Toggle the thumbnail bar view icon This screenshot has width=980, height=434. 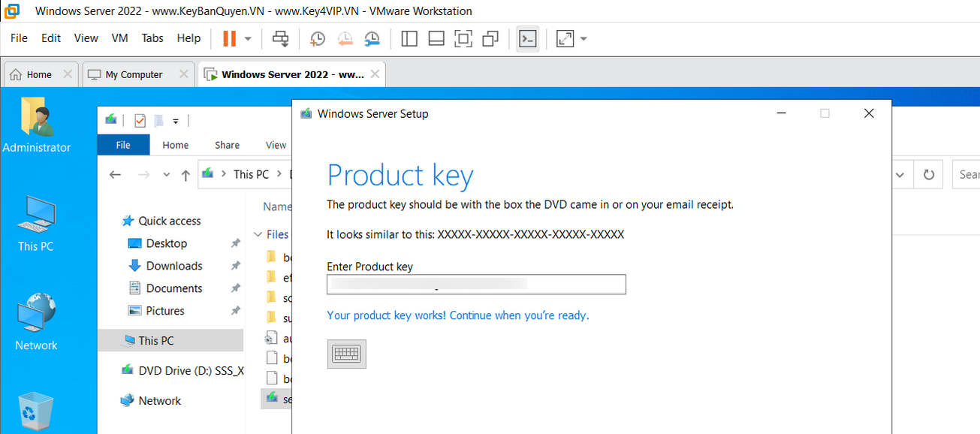click(x=436, y=38)
